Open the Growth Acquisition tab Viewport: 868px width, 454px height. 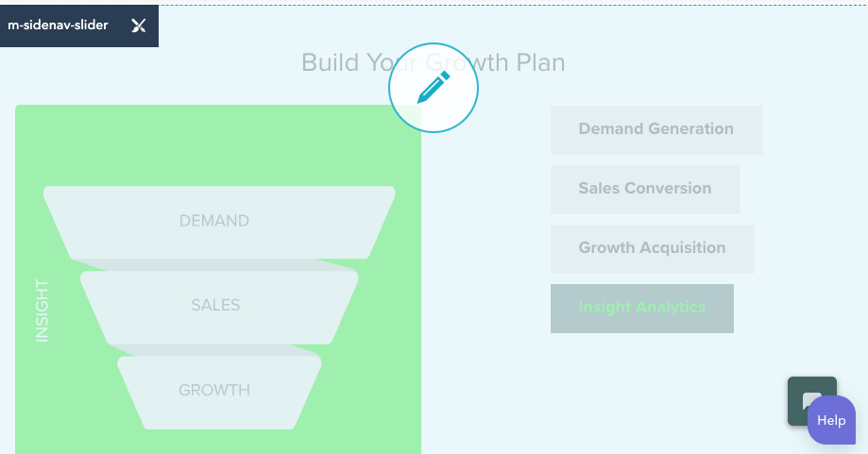(x=652, y=249)
